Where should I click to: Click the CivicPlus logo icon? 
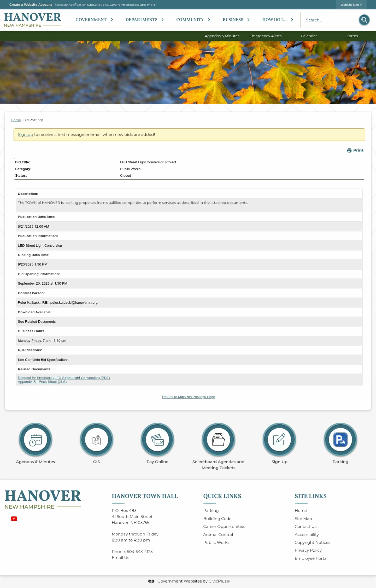[x=151, y=581]
